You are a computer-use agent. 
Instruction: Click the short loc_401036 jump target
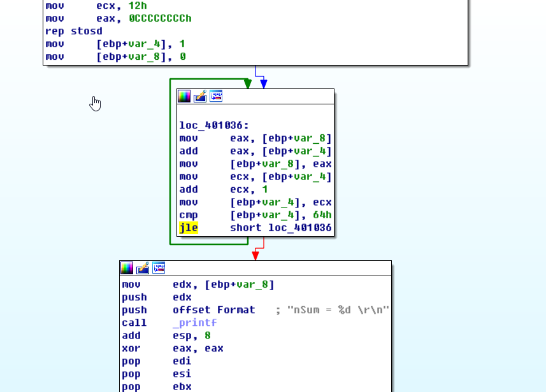coord(280,228)
